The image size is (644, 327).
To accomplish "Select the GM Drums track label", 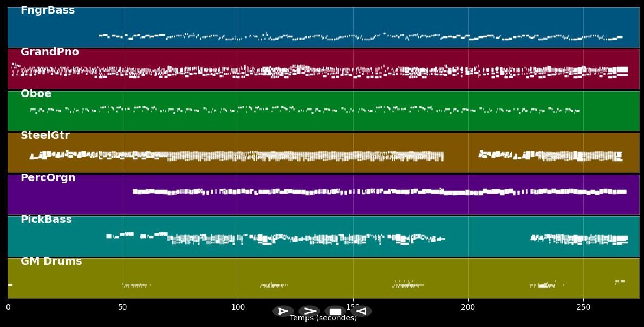I will [51, 261].
